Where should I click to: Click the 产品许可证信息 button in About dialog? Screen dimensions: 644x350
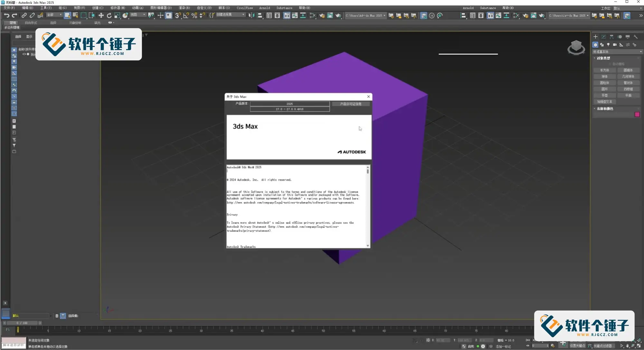tap(351, 104)
